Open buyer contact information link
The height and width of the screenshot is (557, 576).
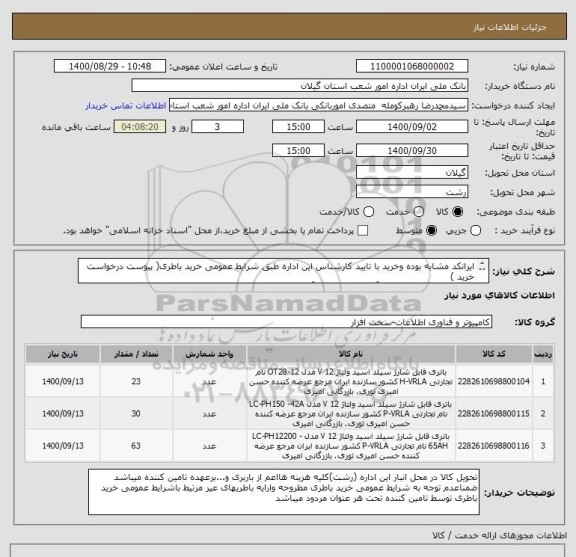click(x=126, y=106)
